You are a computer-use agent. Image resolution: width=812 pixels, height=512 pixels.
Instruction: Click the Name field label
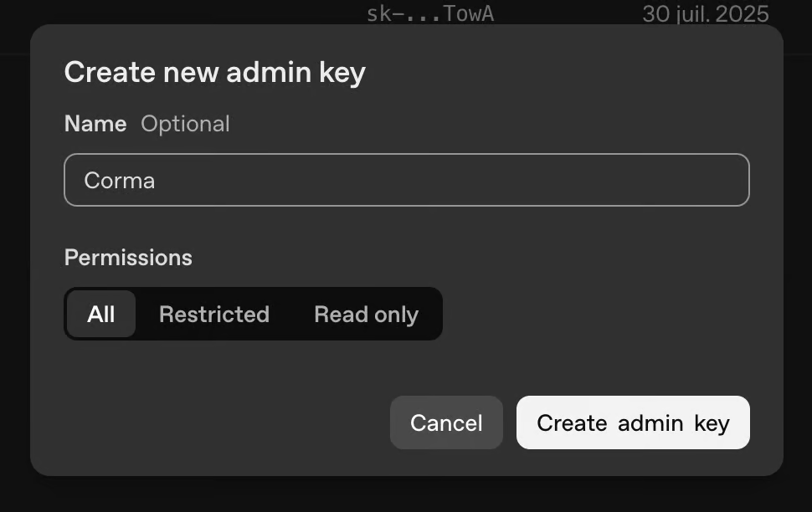pyautogui.click(x=95, y=124)
